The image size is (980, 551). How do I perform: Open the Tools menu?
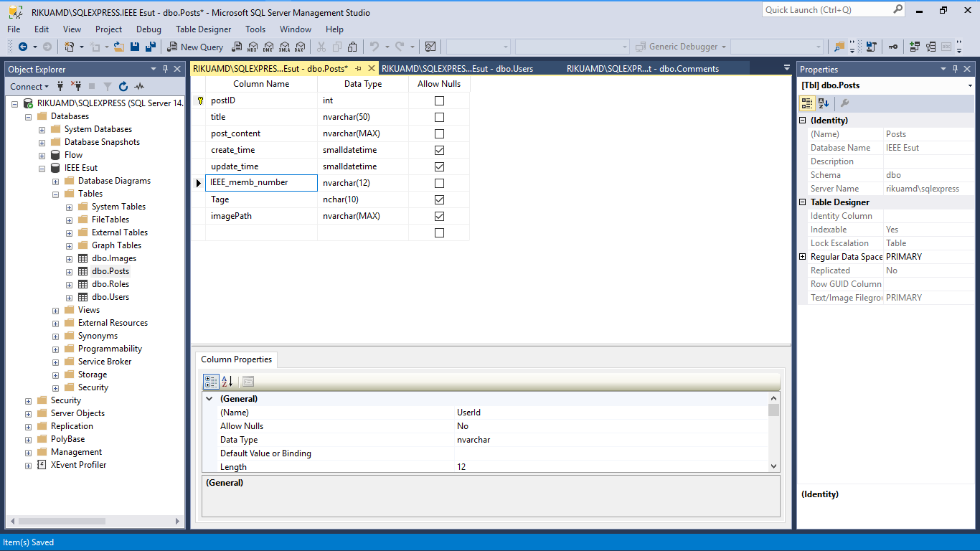pos(255,29)
